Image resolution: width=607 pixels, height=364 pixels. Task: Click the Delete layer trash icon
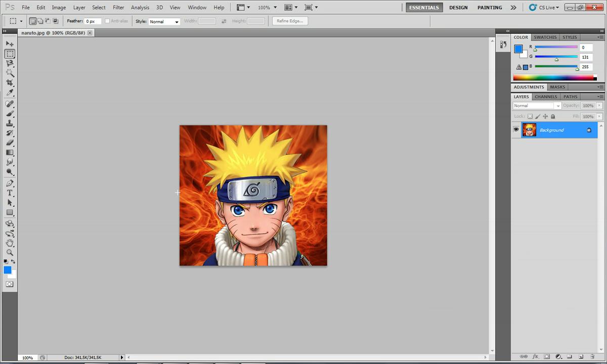click(592, 357)
